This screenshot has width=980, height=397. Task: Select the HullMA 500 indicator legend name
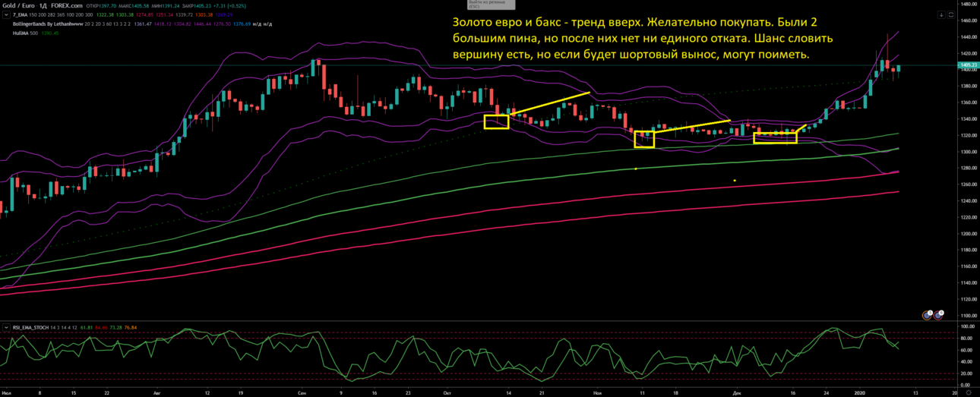coord(25,33)
